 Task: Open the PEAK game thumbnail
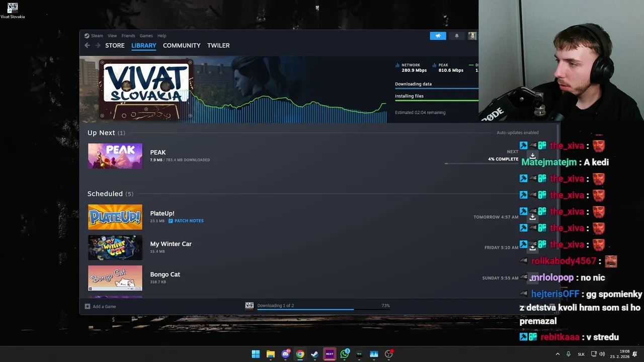[x=115, y=156]
